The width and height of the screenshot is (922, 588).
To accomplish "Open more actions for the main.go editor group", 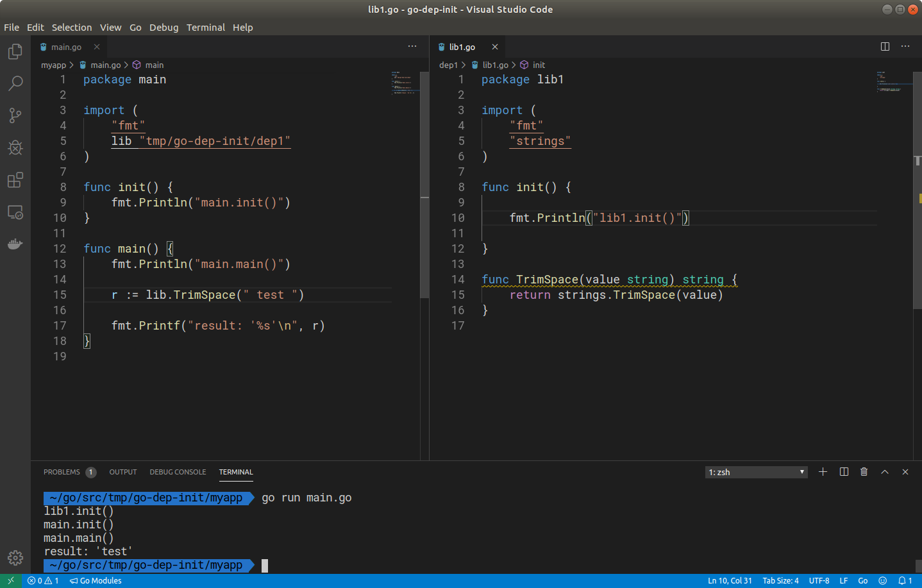I will tap(412, 46).
